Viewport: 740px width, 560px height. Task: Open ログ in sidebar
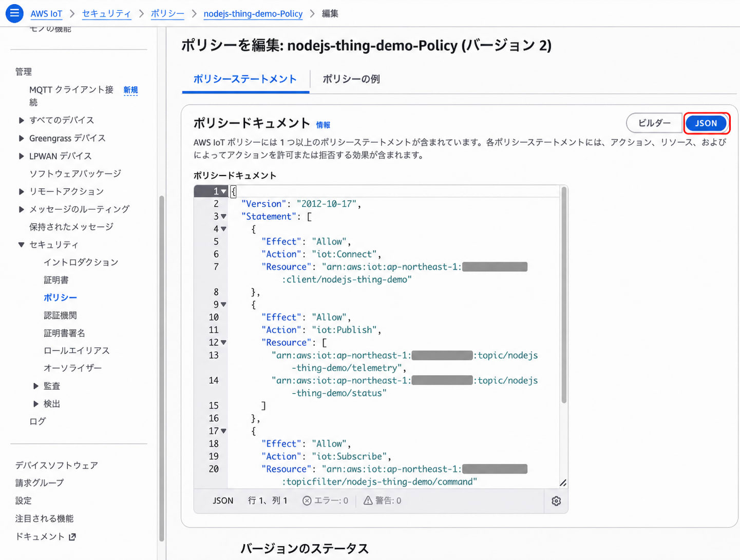[x=37, y=421]
